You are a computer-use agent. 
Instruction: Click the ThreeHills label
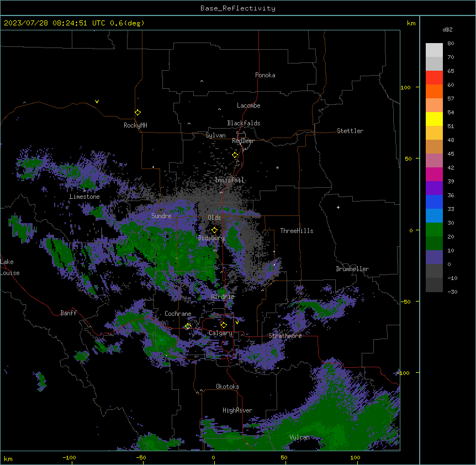coord(297,231)
